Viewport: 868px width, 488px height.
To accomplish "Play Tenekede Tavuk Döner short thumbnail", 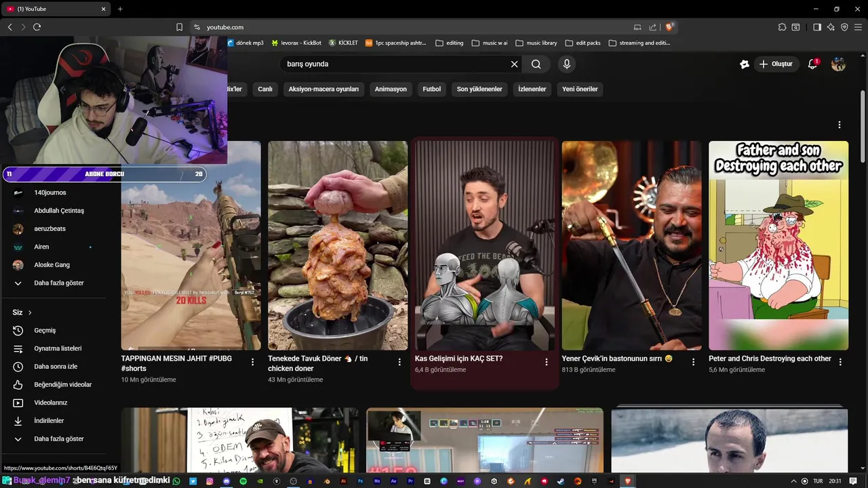I will point(338,245).
